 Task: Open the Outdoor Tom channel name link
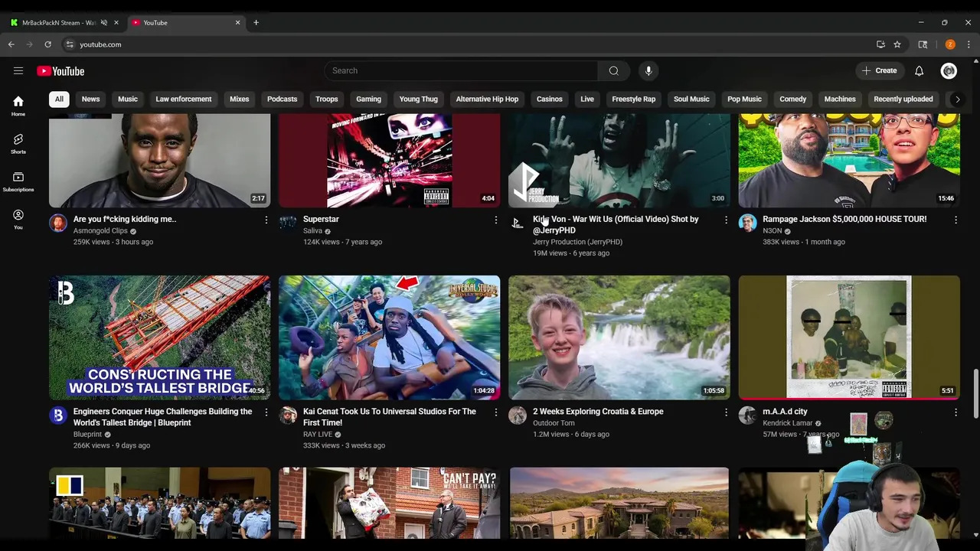(x=554, y=422)
